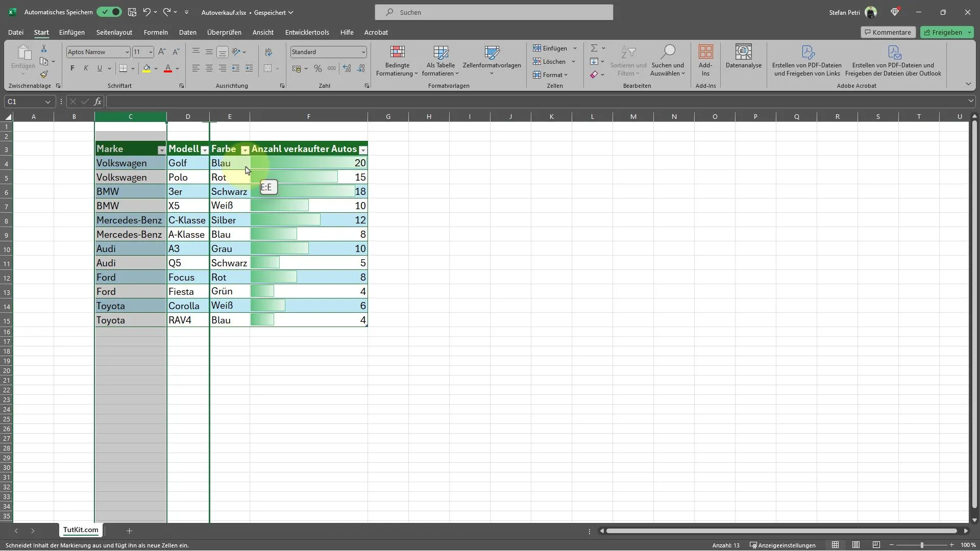980x551 pixels.
Task: Open the Zahl format dropdown
Action: (363, 51)
